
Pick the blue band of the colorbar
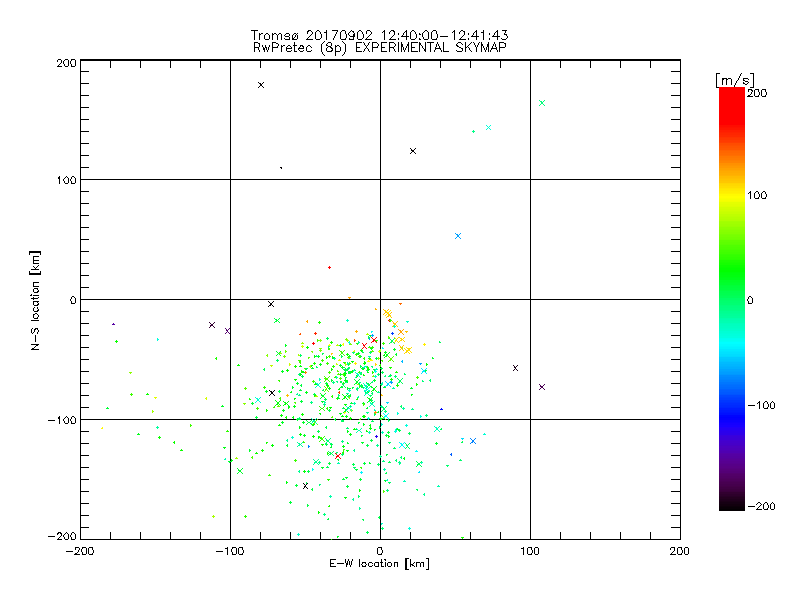[x=732, y=416]
